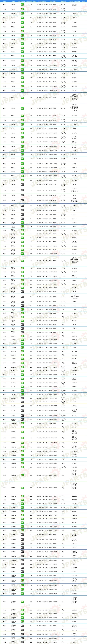The width and height of the screenshot is (87, 644).
Task: Click diesel ON icon in ASTRA VAN 17 DR row
Action: (x=22, y=329)
